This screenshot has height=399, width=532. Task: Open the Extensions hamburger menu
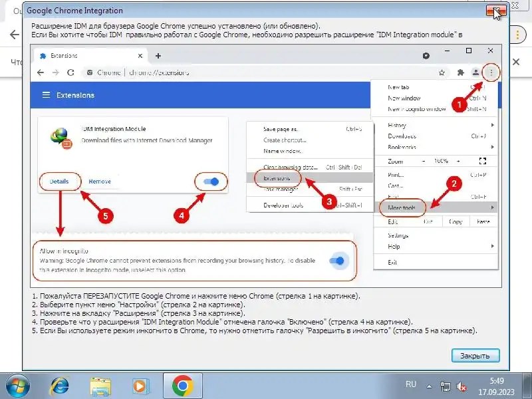click(x=46, y=95)
